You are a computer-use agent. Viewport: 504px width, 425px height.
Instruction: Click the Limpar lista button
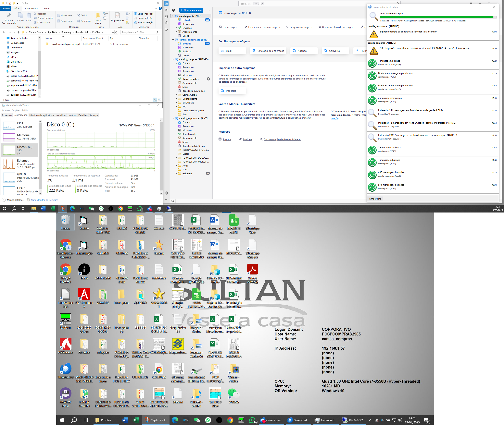375,199
